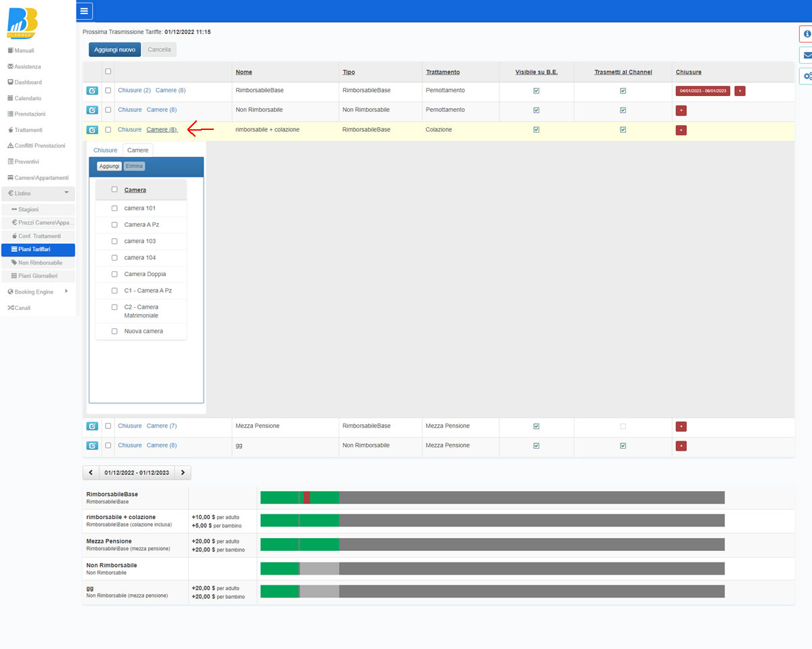Open the settings gears icon
Image resolution: width=812 pixels, height=649 pixels.
coord(806,76)
